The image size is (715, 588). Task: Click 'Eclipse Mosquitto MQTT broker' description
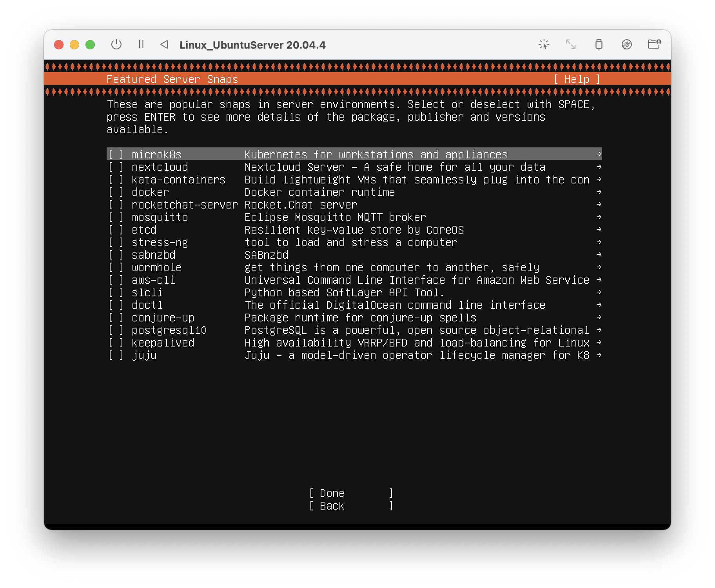coord(336,217)
